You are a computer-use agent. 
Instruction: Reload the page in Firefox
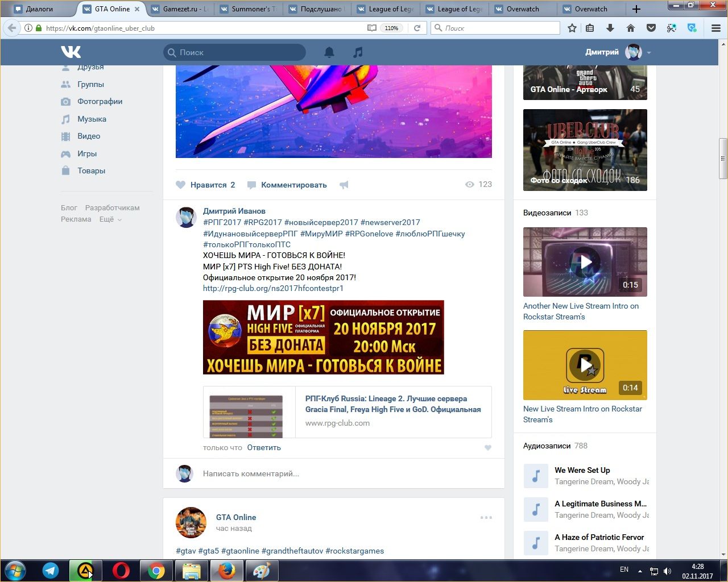417,28
